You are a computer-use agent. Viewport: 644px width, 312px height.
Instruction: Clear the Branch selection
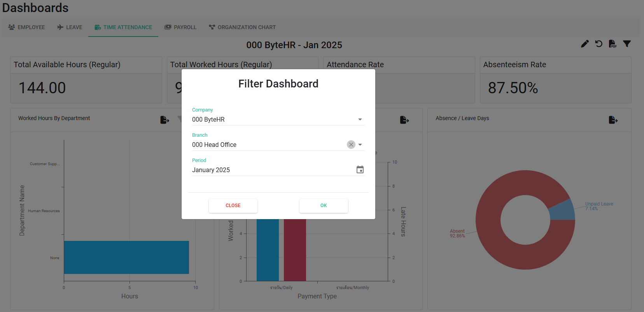(351, 145)
